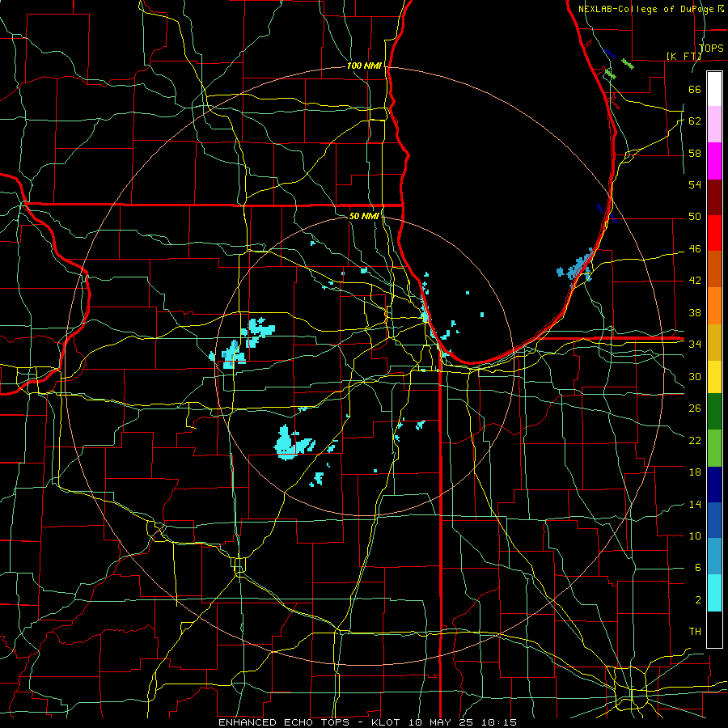Select the legend value 6
This screenshot has width=728, height=728.
point(697,567)
